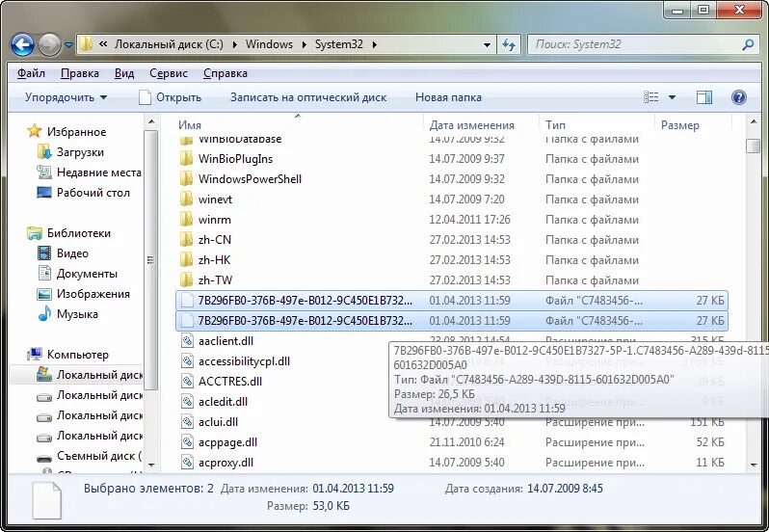Click the Избранное star icon

[34, 131]
